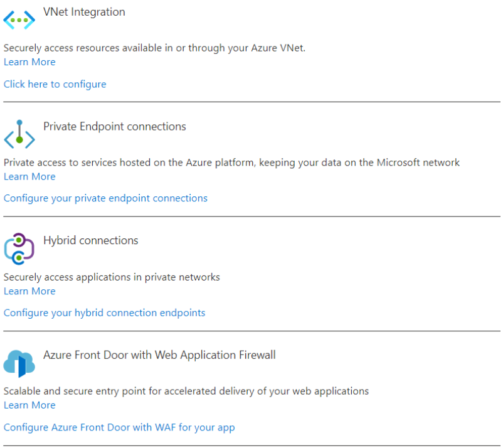
Task: Click text 'Securely access resources available in or through'
Action: pos(114,48)
